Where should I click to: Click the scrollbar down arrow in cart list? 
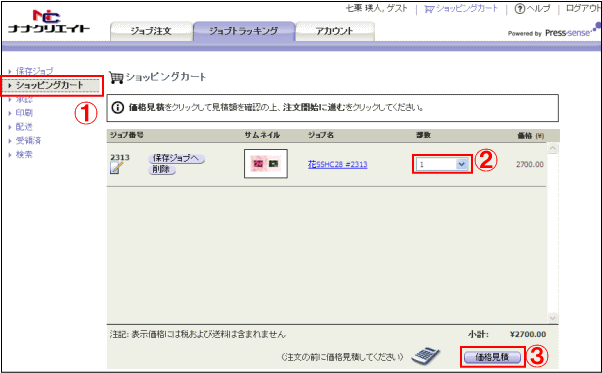552,318
